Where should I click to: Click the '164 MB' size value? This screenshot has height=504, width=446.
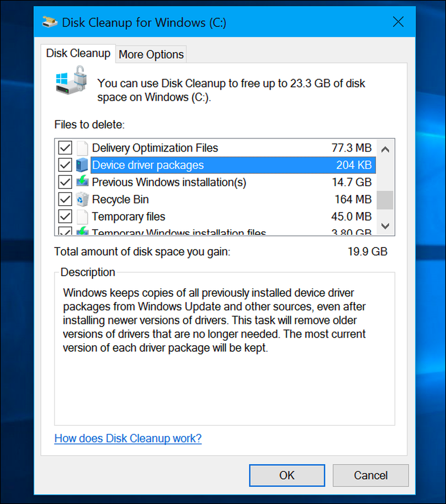(x=353, y=199)
